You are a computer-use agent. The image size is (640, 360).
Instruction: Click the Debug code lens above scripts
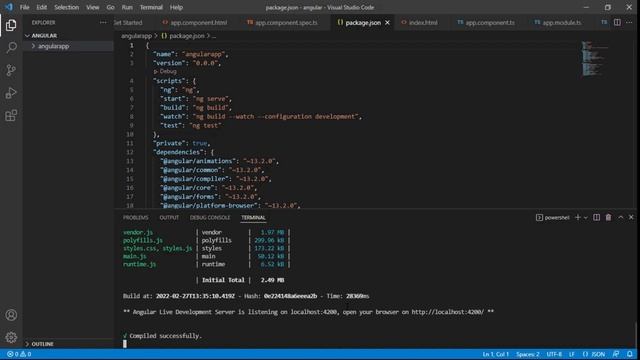[165, 71]
